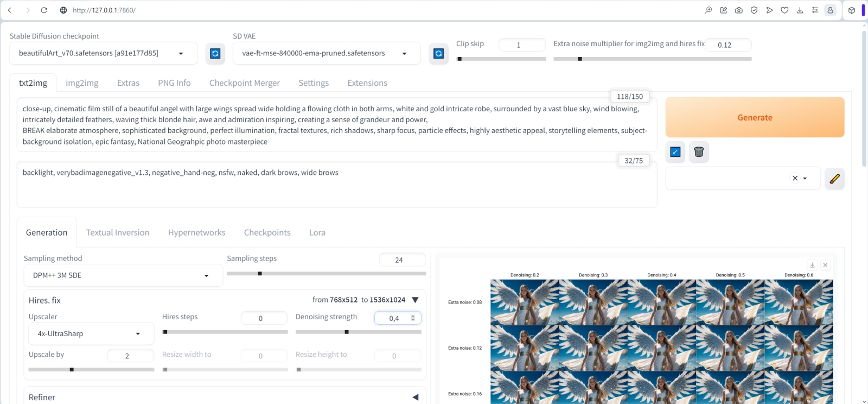Screen dimensions: 868x404
Task: Click the site info globe icon
Action: coord(63,10)
